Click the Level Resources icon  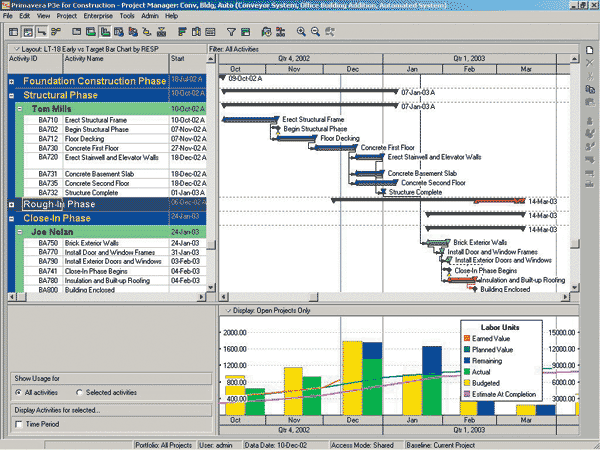click(280, 32)
